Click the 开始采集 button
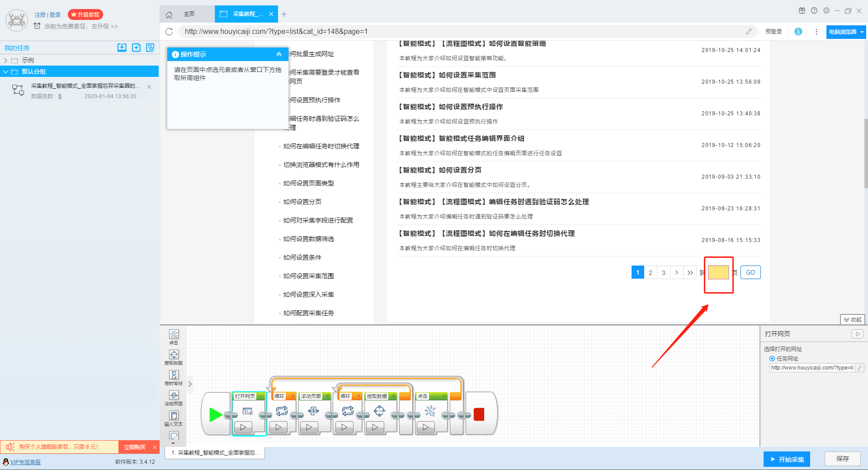Screen dimensions: 868x470 [787, 459]
